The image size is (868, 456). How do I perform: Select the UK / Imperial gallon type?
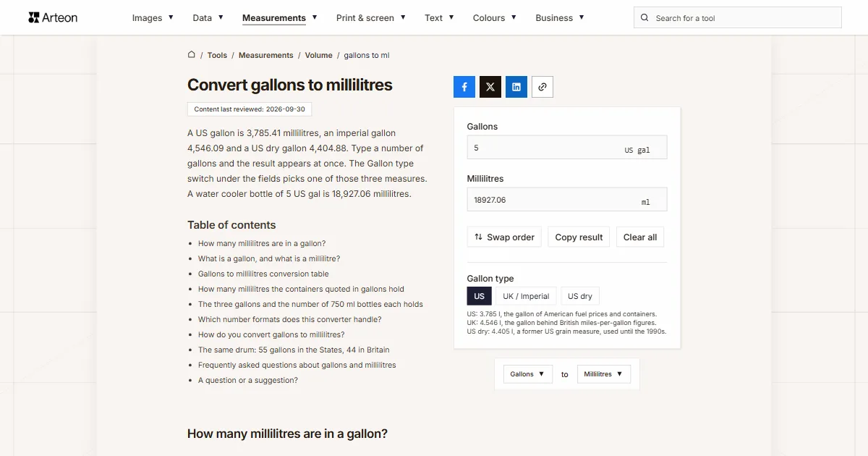click(527, 296)
